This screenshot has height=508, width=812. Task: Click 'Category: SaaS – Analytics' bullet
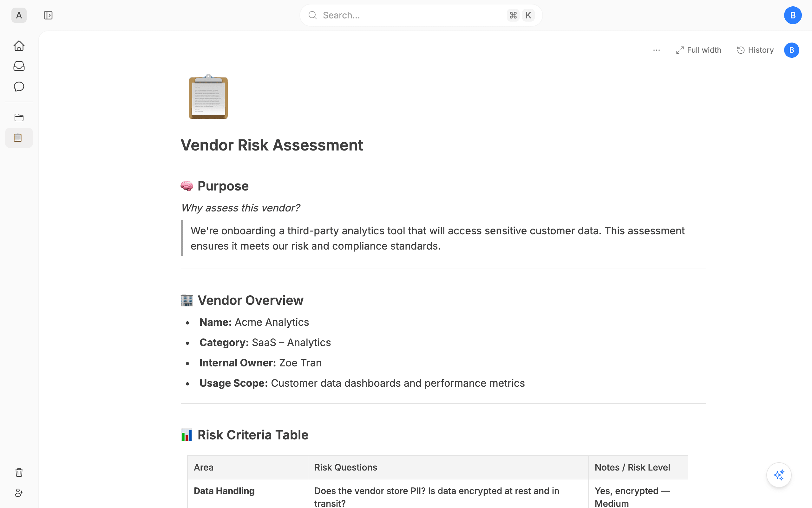coord(265,343)
